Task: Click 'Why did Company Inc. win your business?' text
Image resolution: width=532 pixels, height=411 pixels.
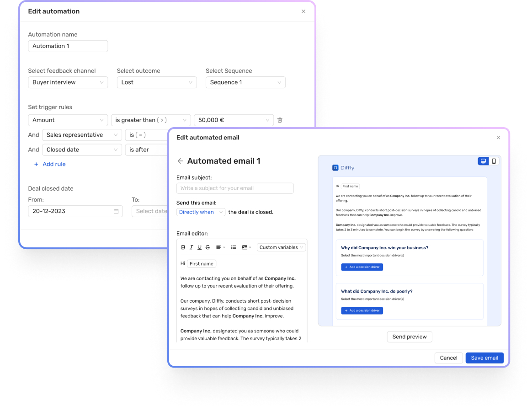Action: [384, 248]
